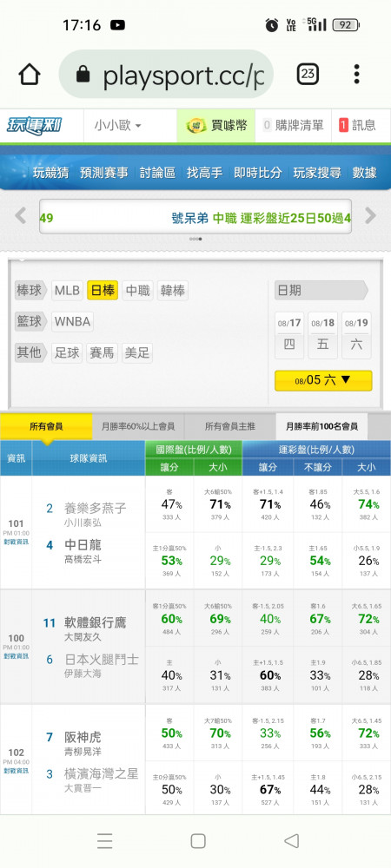Click the 運彩盤 不讓分 column header
This screenshot has height=868, width=391.
[317, 467]
